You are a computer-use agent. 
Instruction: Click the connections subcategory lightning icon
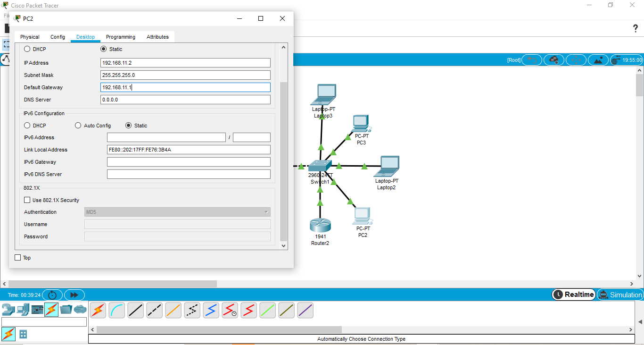(x=8, y=334)
